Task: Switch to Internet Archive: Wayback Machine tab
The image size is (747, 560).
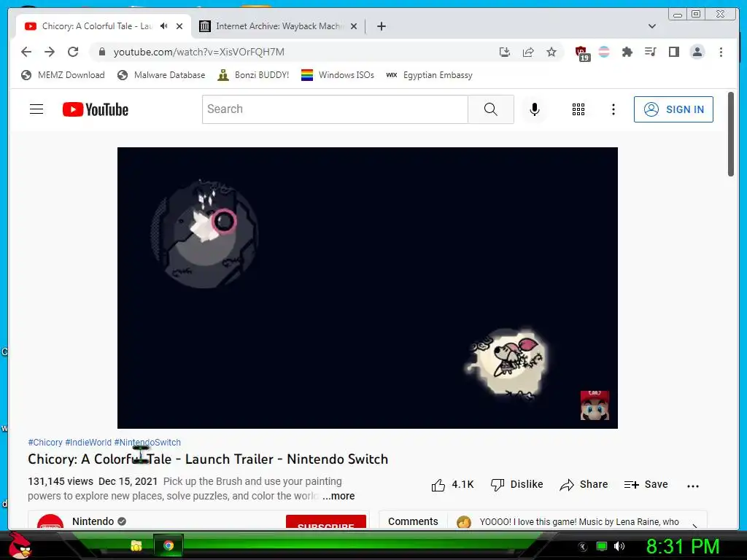Action: (x=279, y=26)
